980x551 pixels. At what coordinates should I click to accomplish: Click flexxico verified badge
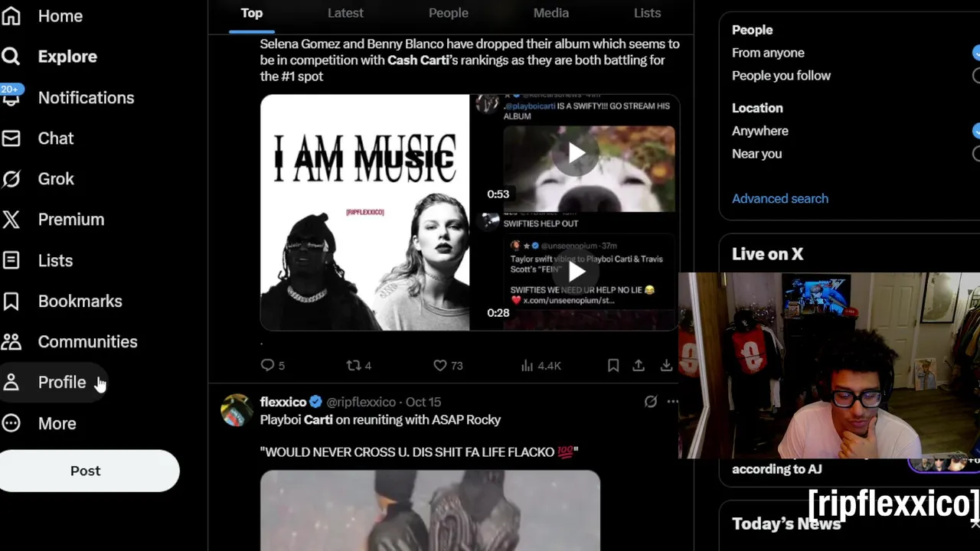(315, 402)
